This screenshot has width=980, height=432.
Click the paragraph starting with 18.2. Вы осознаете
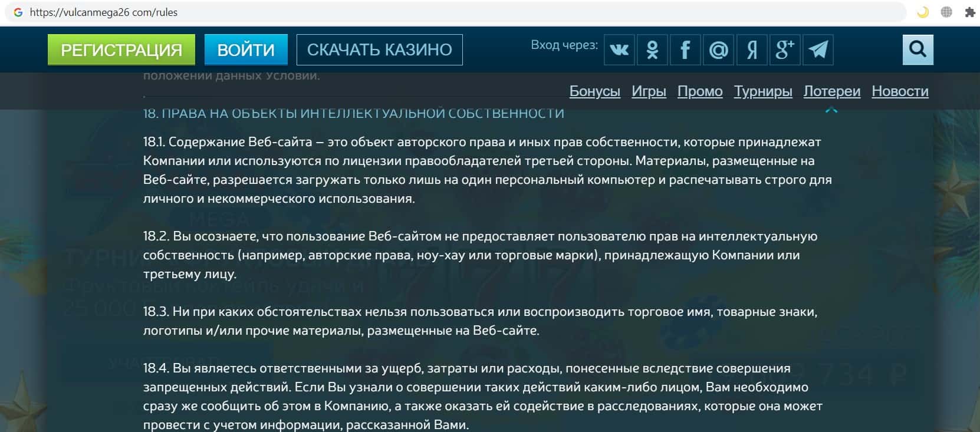[481, 255]
